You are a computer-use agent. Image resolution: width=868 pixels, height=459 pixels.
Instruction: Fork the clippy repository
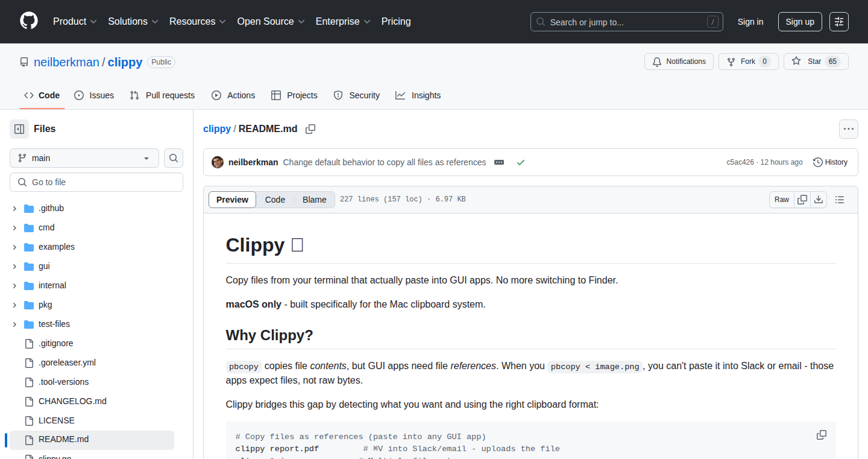(749, 62)
